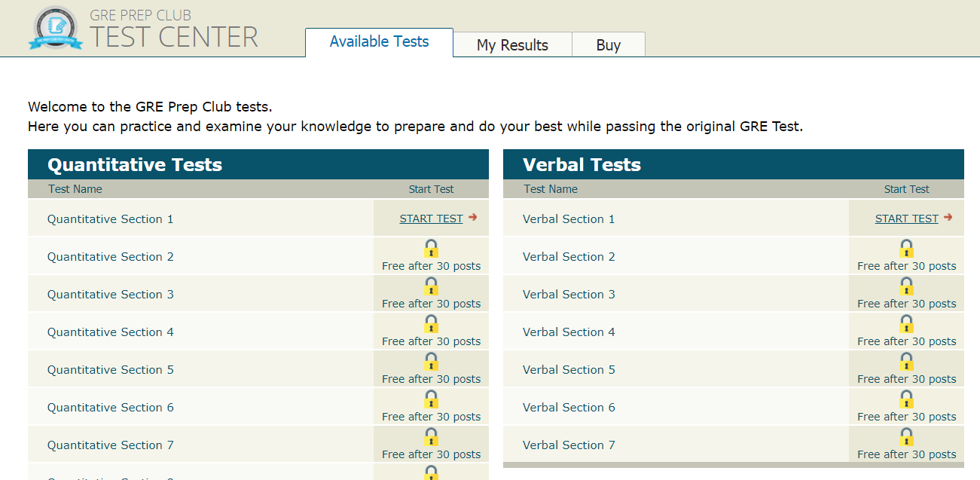Click "Free after 30 posts" for Verbal Section 6
The width and height of the screenshot is (980, 480).
coord(906,417)
